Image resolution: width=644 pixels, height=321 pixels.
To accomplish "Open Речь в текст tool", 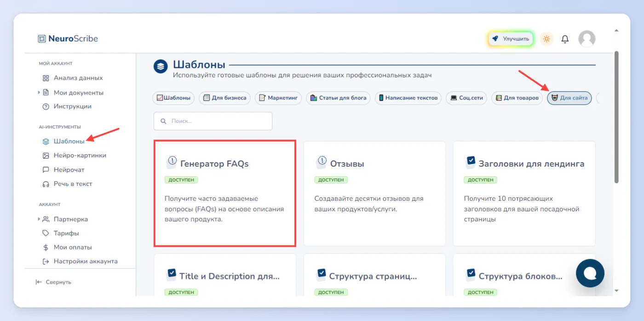I will tap(73, 184).
